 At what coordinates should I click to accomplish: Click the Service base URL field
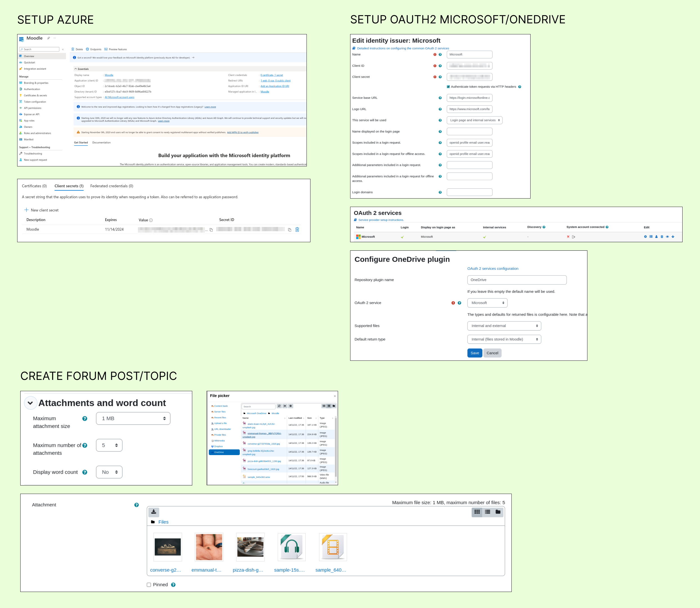(469, 98)
